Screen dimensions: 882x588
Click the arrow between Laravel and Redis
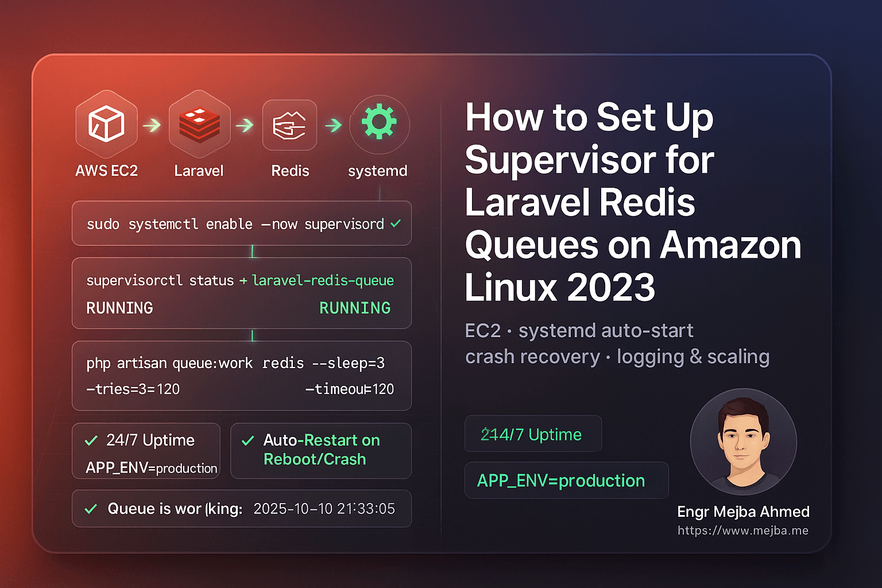tap(244, 123)
